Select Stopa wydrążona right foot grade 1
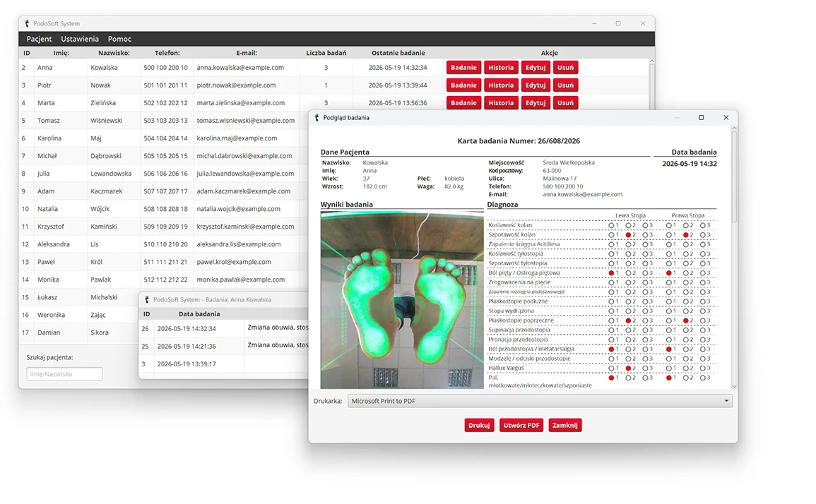Image resolution: width=816 pixels, height=504 pixels. tap(669, 311)
